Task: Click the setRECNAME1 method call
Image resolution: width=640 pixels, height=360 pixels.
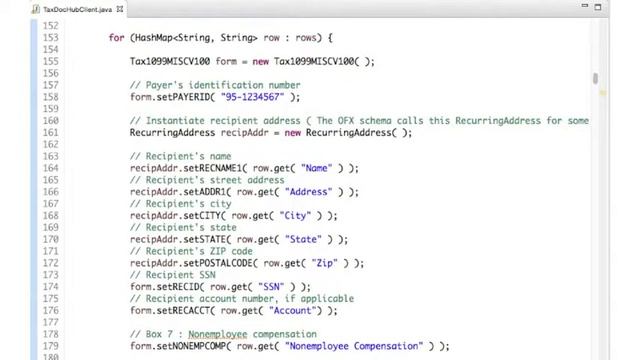Action: pyautogui.click(x=213, y=168)
